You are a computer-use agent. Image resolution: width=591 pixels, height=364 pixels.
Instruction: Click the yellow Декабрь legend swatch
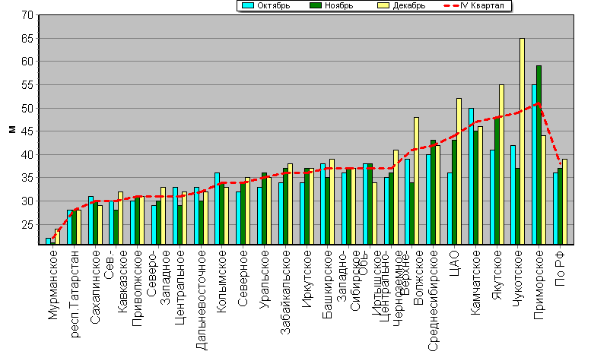click(383, 5)
